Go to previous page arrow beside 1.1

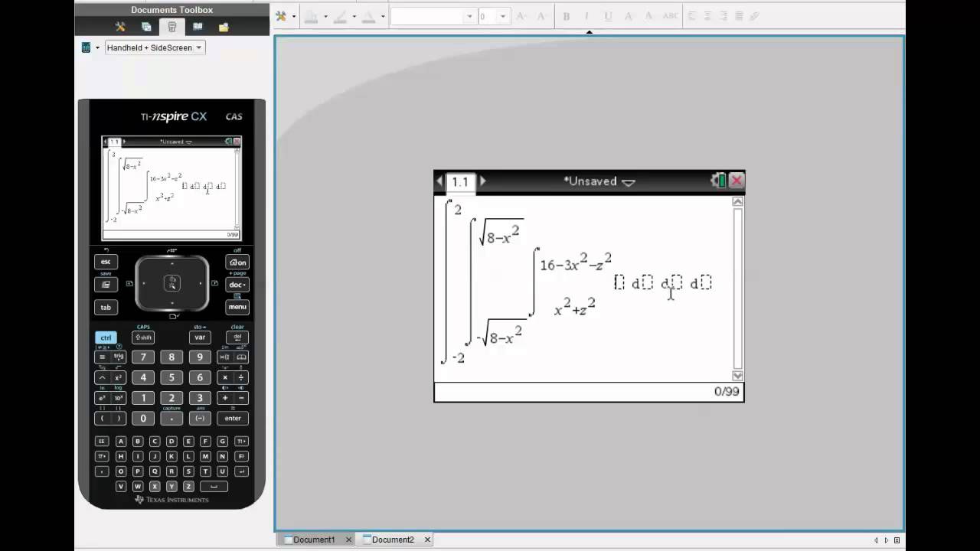pos(439,181)
